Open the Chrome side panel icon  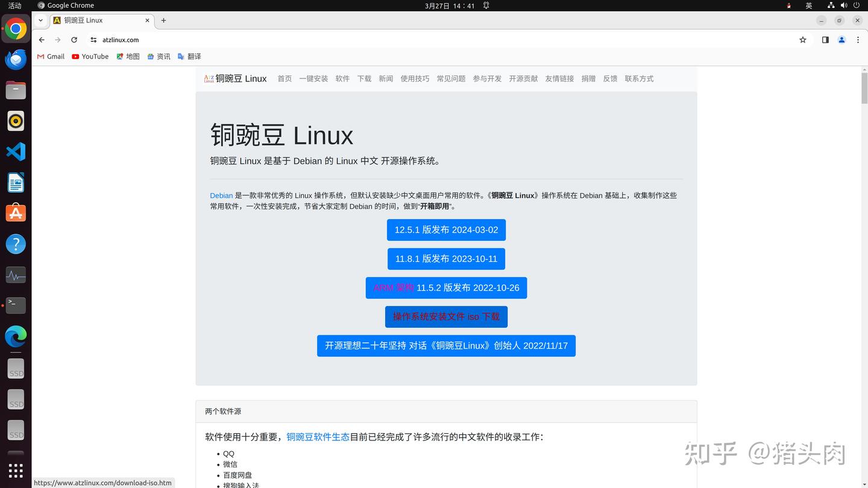tap(825, 40)
